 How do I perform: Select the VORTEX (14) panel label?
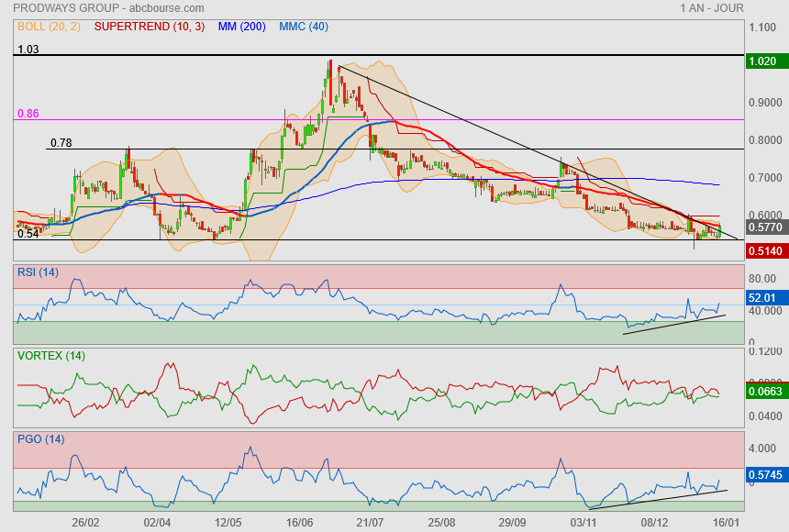tap(51, 356)
